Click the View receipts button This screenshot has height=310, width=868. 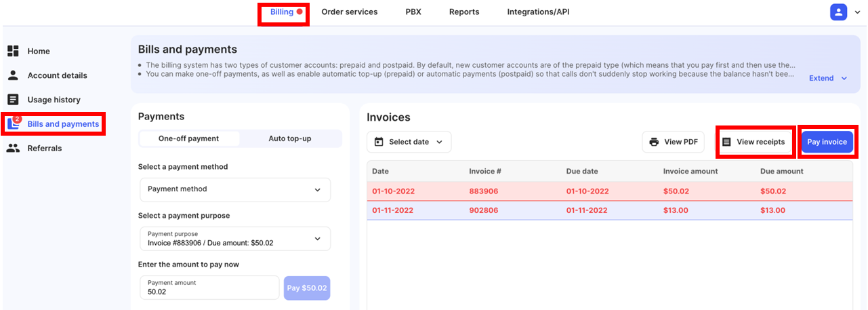[754, 142]
